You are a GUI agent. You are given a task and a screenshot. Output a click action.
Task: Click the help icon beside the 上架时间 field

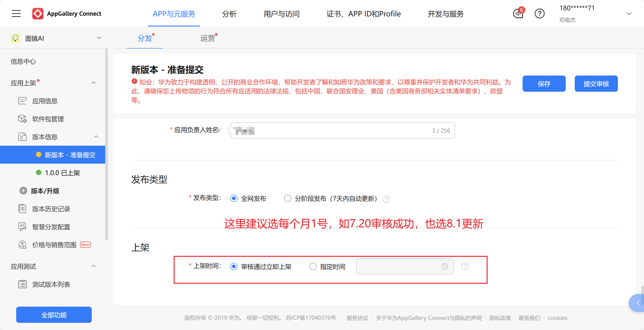465,267
